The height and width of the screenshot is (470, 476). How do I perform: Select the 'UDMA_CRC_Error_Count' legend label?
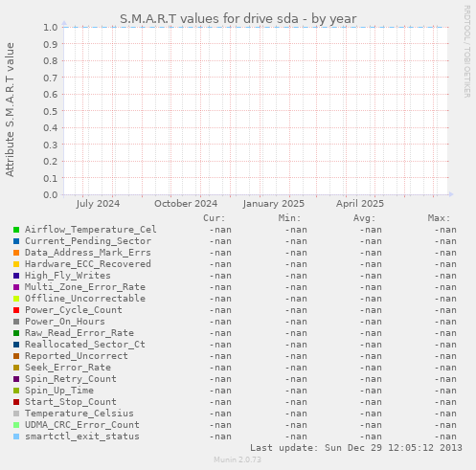click(x=82, y=425)
